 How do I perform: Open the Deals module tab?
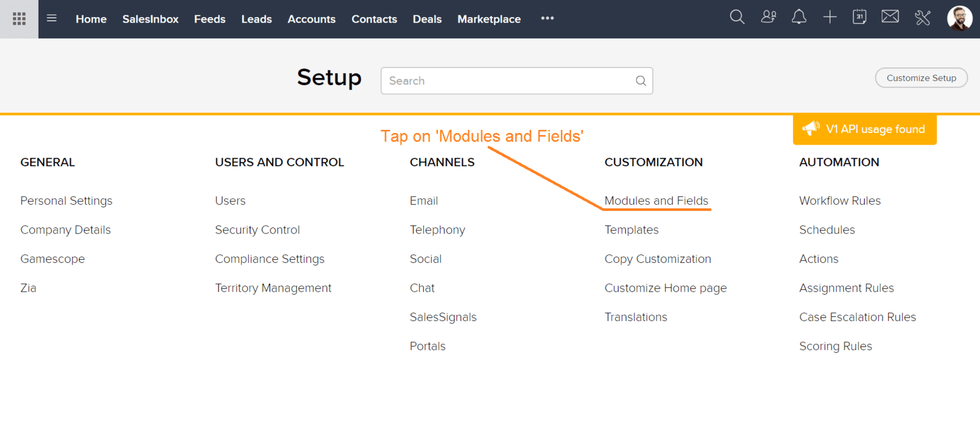pyautogui.click(x=428, y=19)
